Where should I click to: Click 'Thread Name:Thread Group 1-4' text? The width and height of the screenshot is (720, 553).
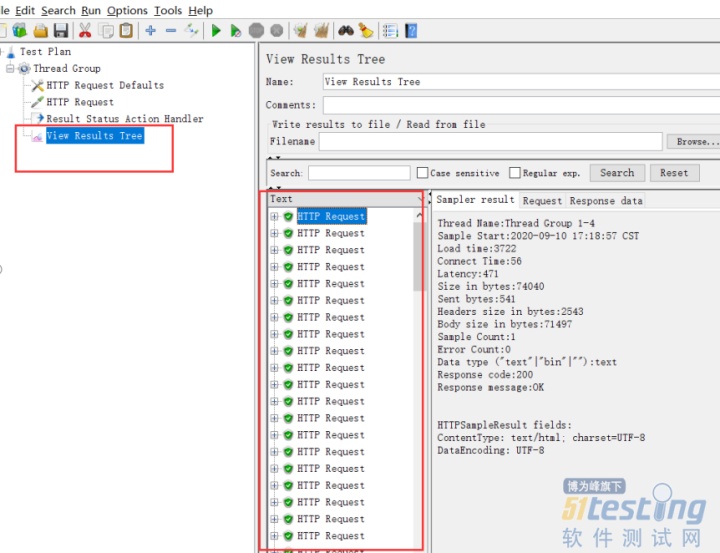(516, 224)
